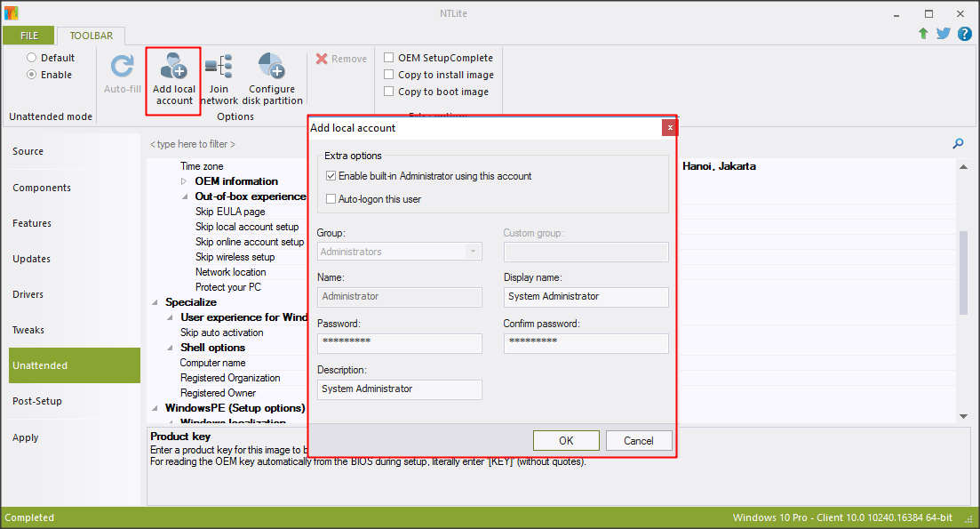
Task: Click the Join network icon
Action: (x=219, y=68)
